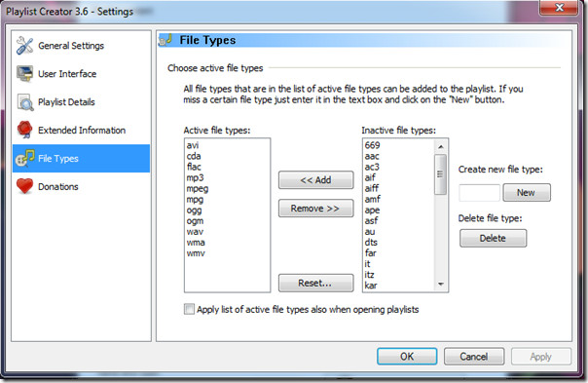Click the Delete file type button

click(x=493, y=238)
